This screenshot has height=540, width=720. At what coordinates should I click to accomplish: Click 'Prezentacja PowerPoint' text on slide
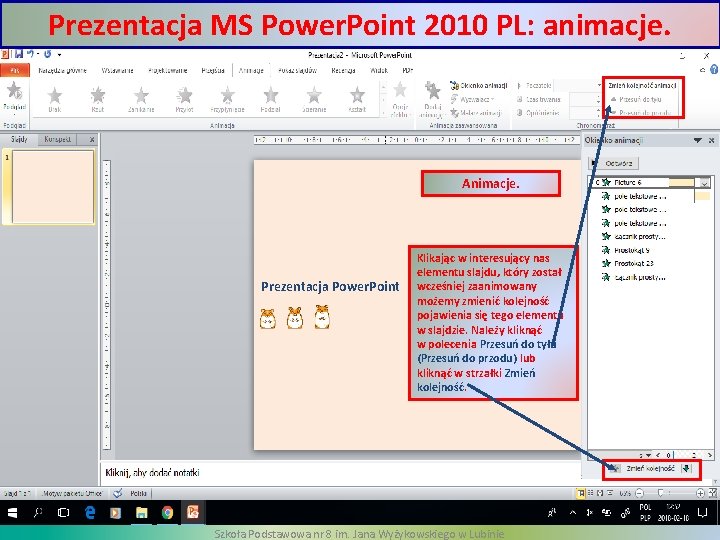tap(330, 287)
